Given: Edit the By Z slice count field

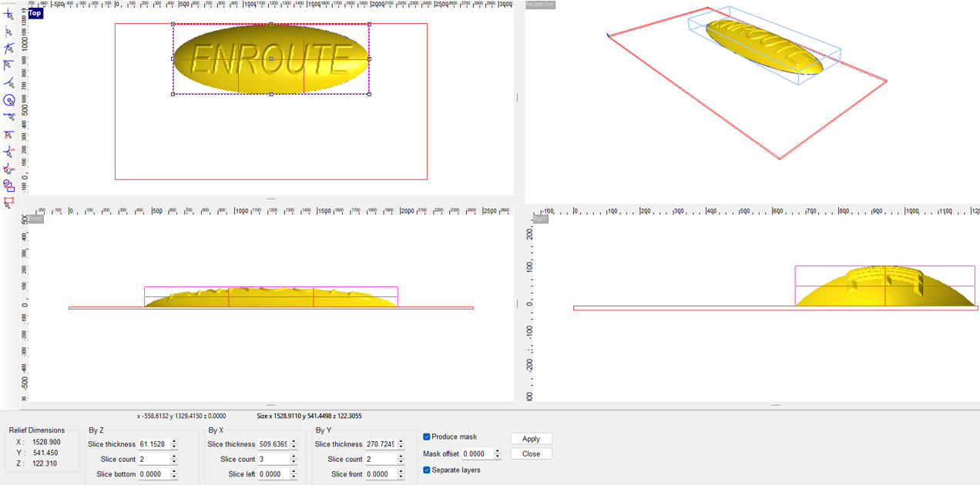Looking at the screenshot, I should tap(153, 459).
